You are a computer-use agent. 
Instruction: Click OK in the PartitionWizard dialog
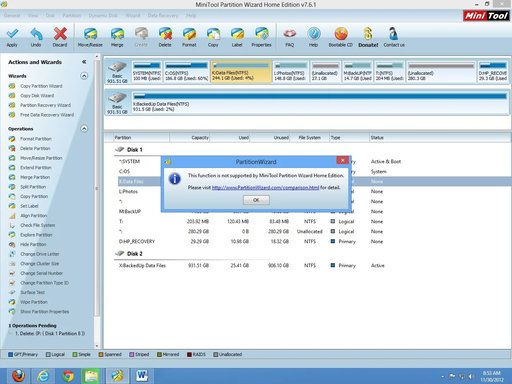click(x=256, y=200)
